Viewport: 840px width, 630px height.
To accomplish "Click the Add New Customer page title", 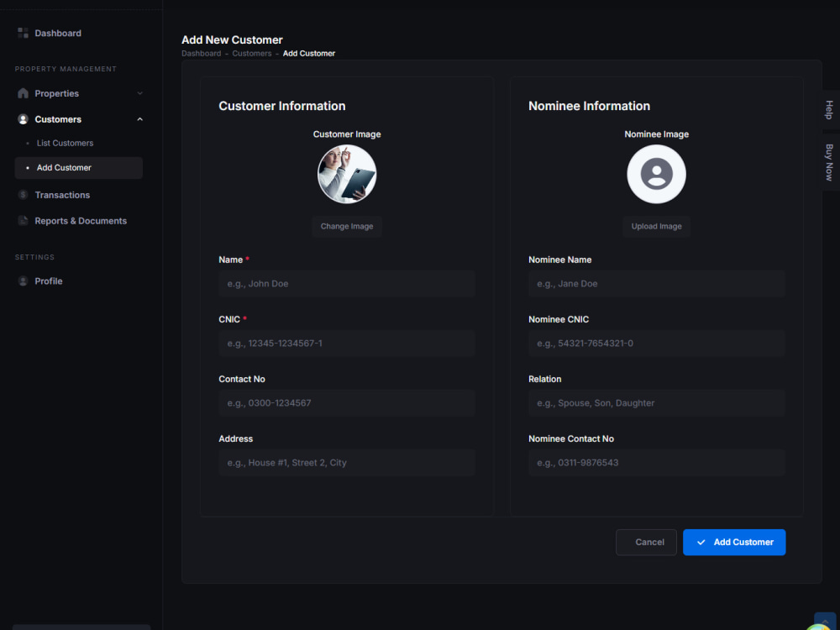I will tap(232, 39).
